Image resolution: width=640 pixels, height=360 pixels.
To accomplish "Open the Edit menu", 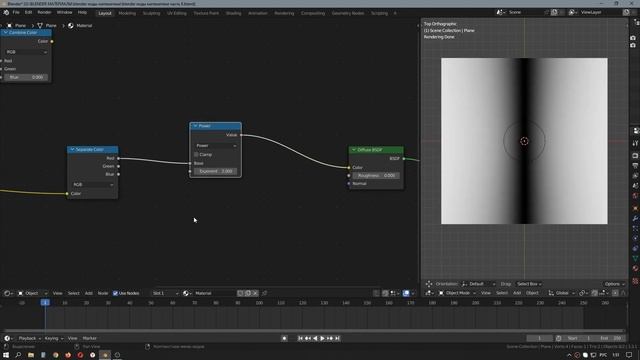I will click(x=28, y=13).
